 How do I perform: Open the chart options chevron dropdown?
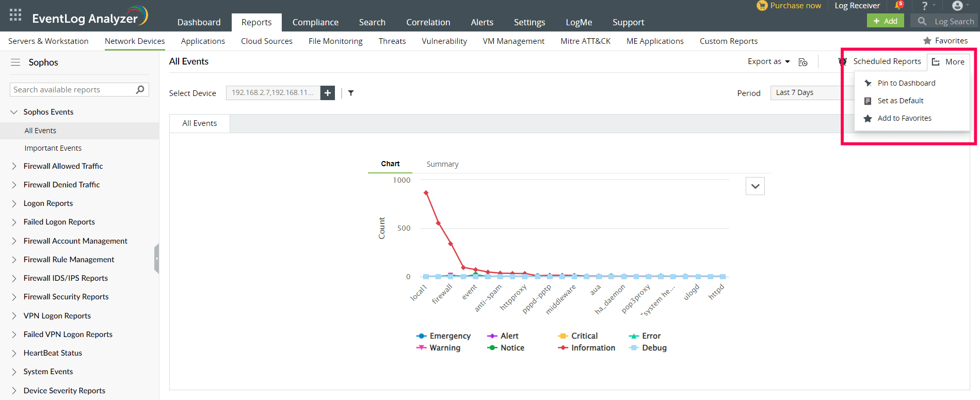(755, 186)
